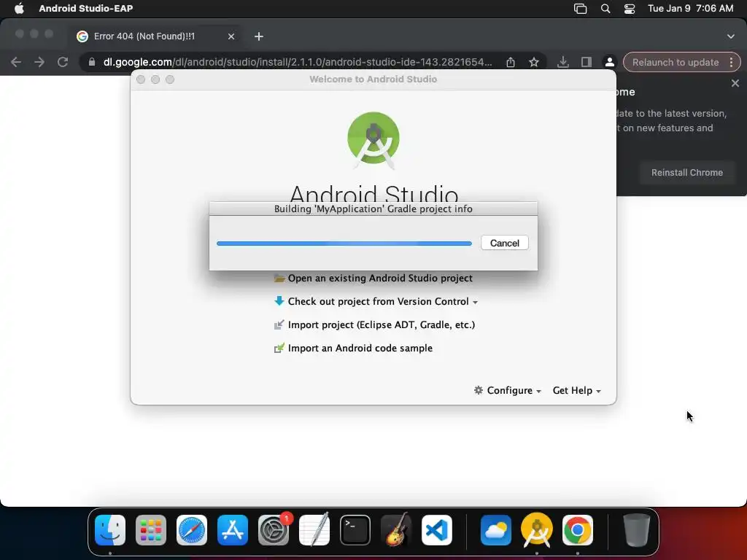Click the screen mirroring menu bar icon
The width and height of the screenshot is (747, 560).
(580, 9)
